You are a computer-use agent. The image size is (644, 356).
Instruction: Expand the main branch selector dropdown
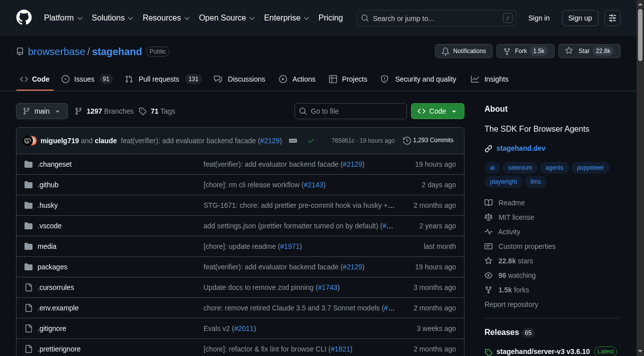42,111
